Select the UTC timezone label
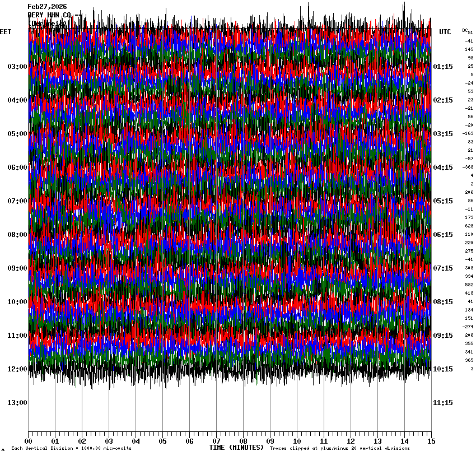Screen dimensions: 476x456 coord(445,32)
